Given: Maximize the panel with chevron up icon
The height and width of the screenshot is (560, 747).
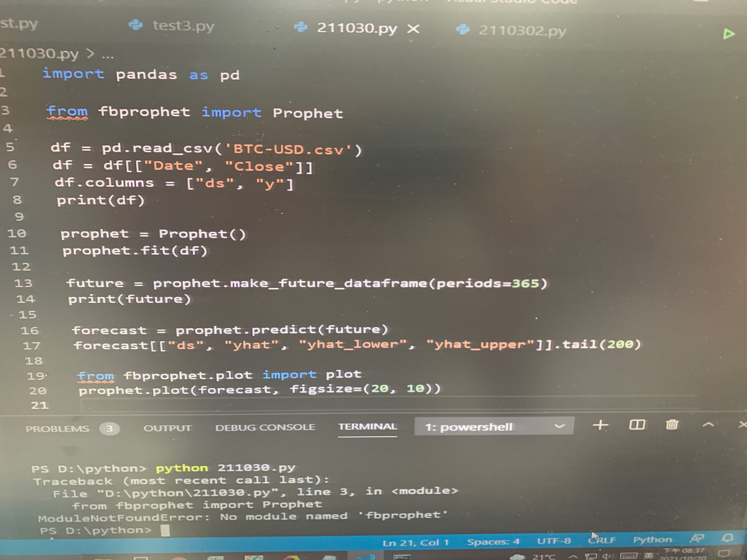Looking at the screenshot, I should (708, 425).
